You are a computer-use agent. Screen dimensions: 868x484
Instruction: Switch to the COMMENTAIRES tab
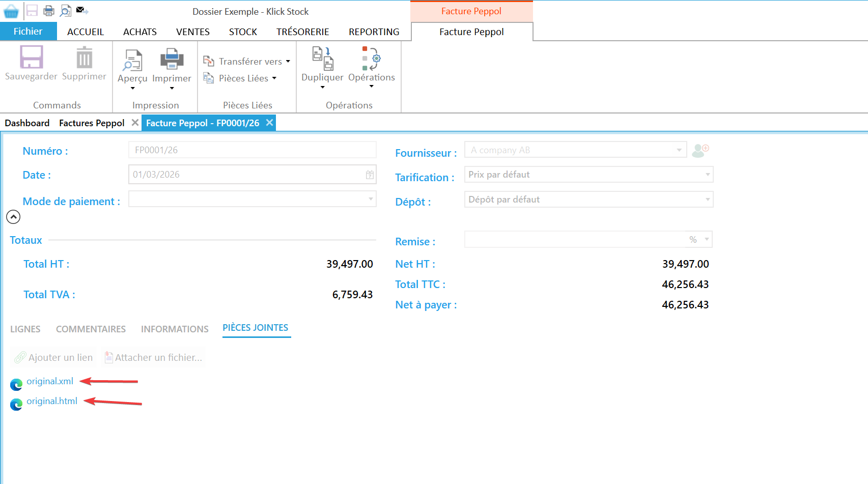91,329
